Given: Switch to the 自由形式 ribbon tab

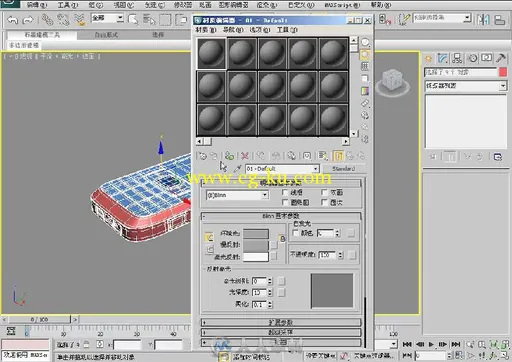Looking at the screenshot, I should coord(106,35).
